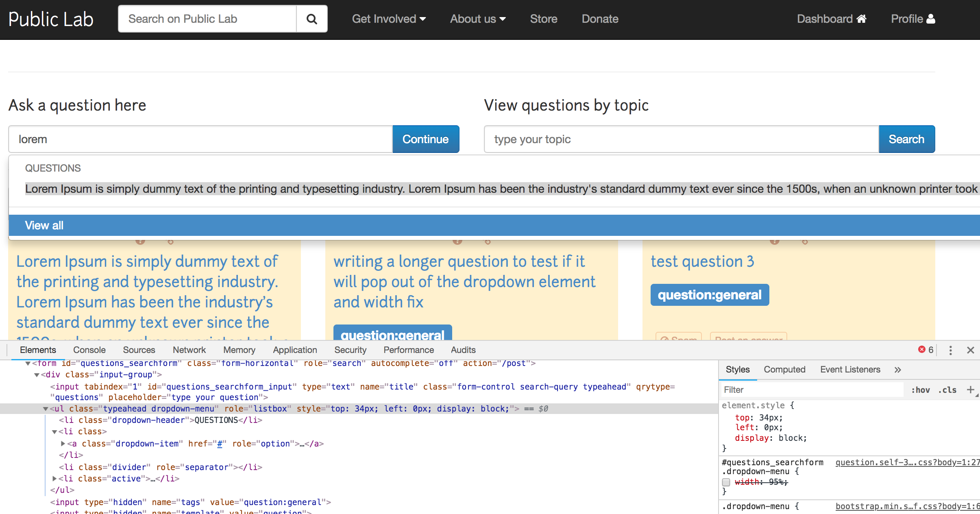Image resolution: width=980 pixels, height=514 pixels.
Task: Click the magnifier search icon button
Action: tap(311, 19)
